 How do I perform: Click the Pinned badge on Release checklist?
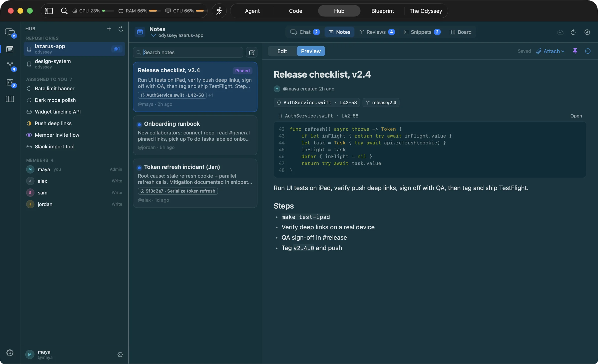point(242,71)
